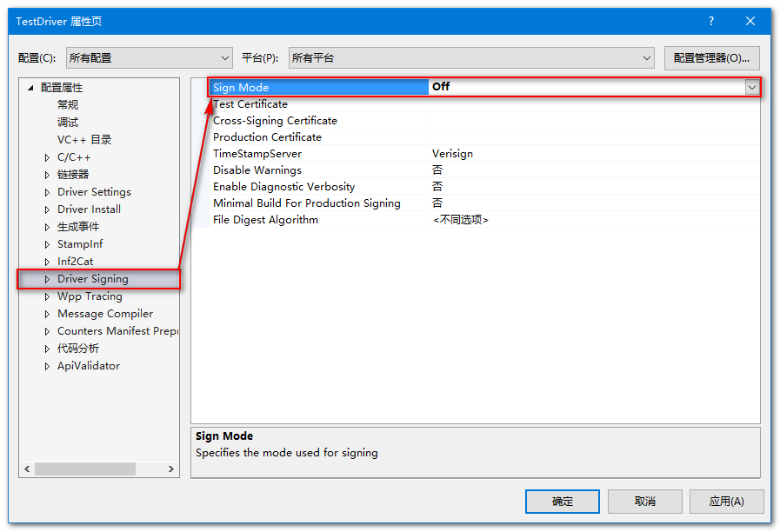Viewport: 780px width, 532px height.
Task: Select the Message Compiler tree label
Action: (x=105, y=314)
